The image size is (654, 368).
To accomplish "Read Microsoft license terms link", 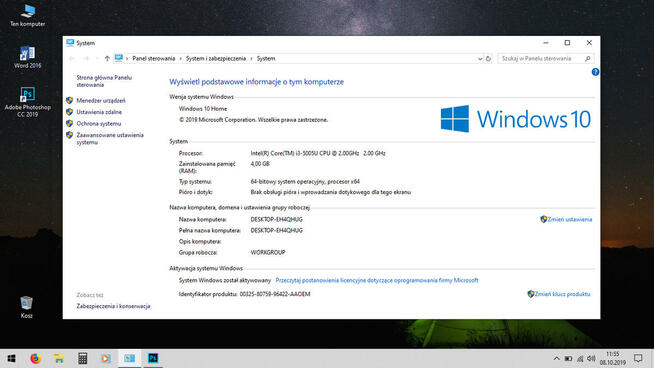I will (x=377, y=280).
